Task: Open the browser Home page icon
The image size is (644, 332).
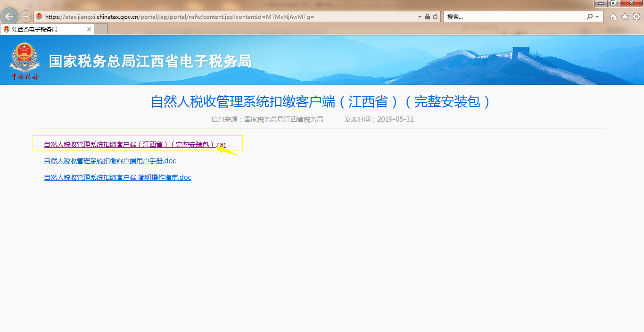Action: 613,16
